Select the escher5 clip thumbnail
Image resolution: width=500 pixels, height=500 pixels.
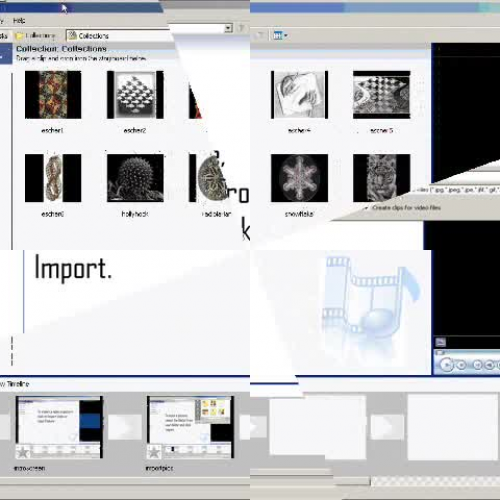coord(382,95)
